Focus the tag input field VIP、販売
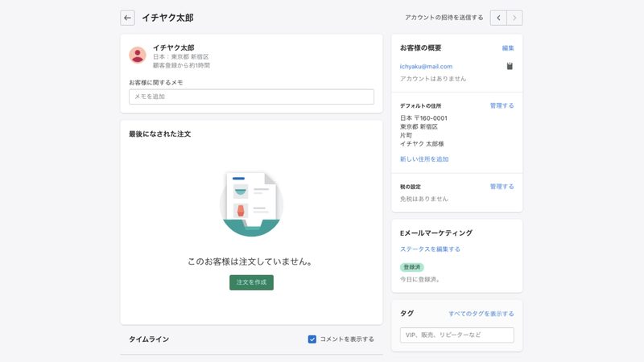The image size is (644, 362). tap(456, 335)
